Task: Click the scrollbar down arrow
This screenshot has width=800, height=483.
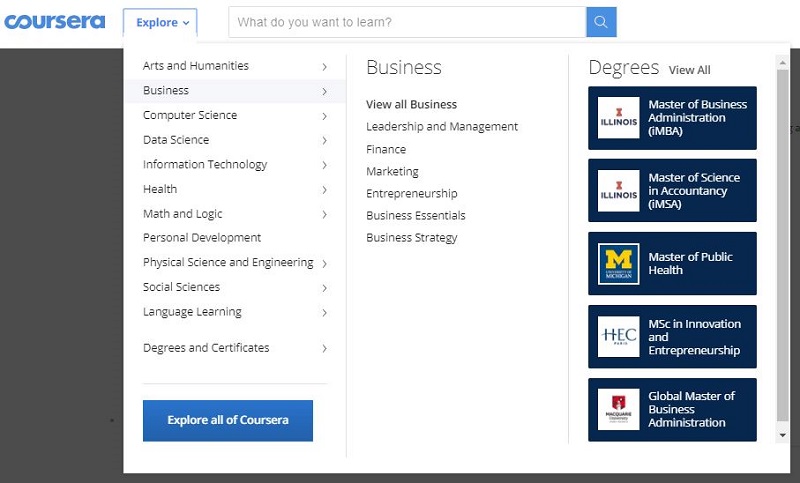Action: tap(783, 435)
